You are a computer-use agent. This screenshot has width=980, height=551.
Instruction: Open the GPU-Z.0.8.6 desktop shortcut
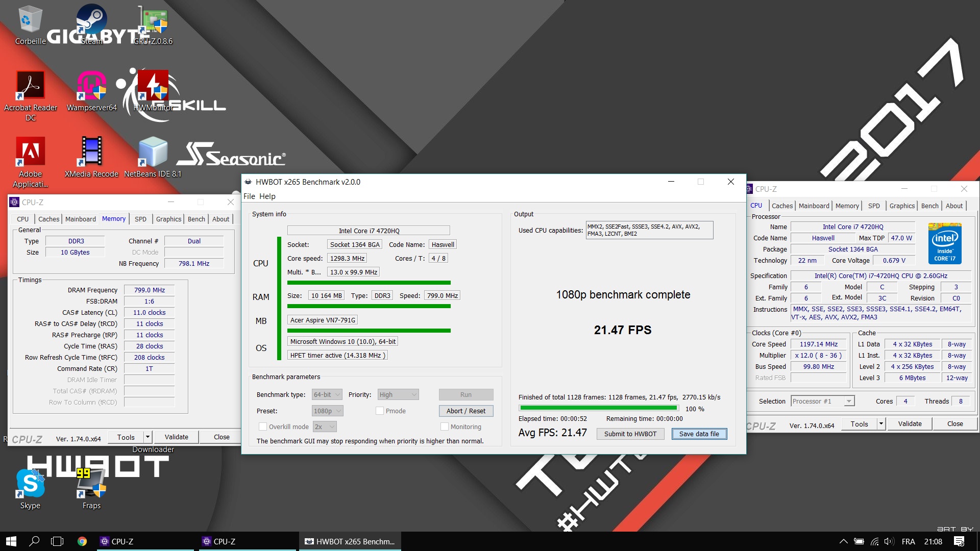coord(153,26)
